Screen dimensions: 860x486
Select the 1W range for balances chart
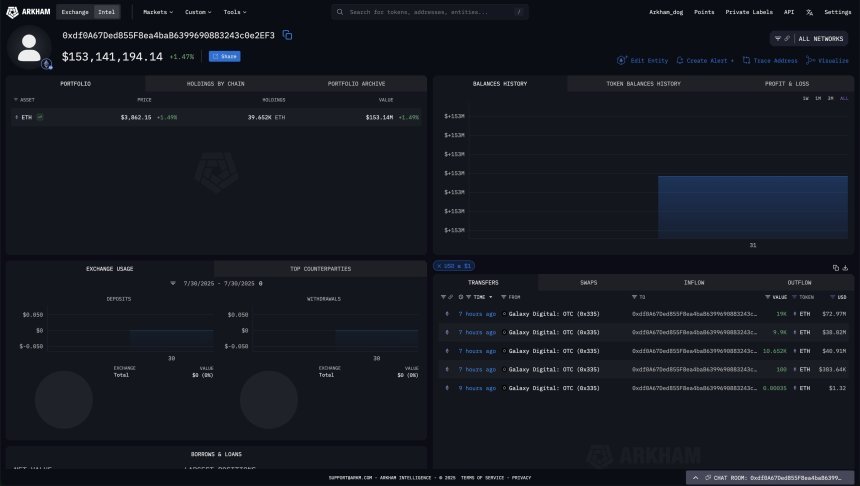click(x=805, y=98)
